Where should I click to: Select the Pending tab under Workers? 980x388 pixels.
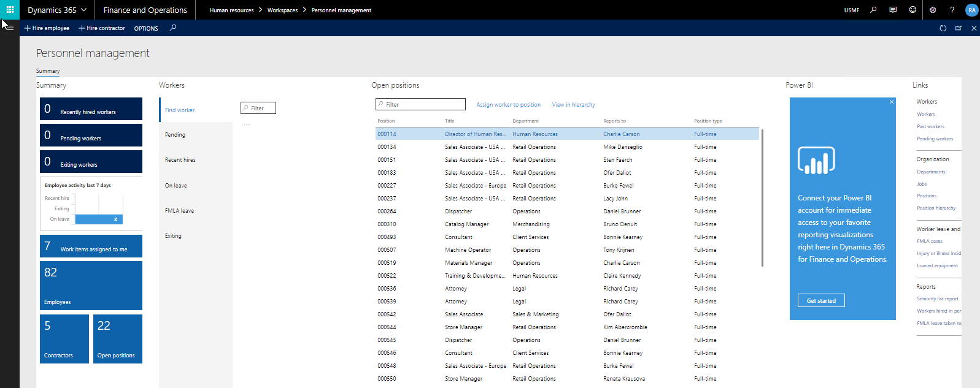pos(176,135)
